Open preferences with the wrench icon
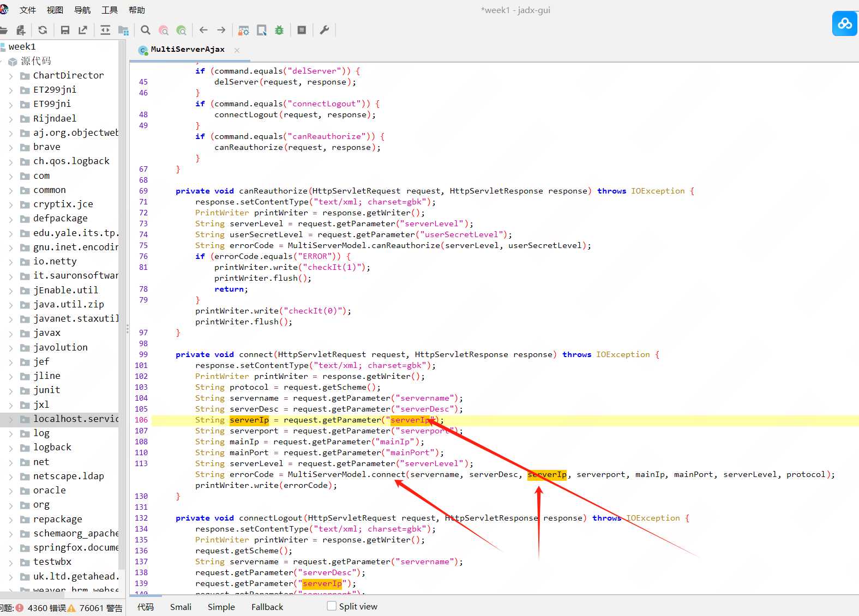The height and width of the screenshot is (616, 859). point(325,30)
